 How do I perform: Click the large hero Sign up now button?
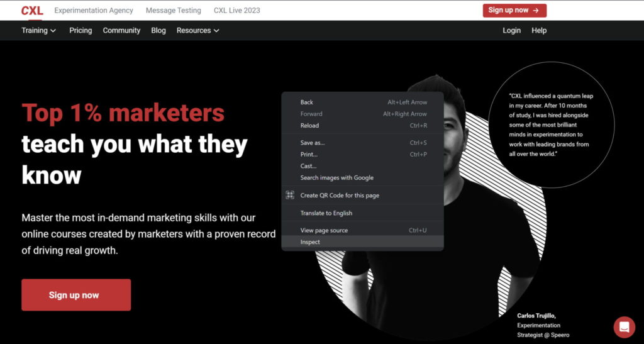76,295
